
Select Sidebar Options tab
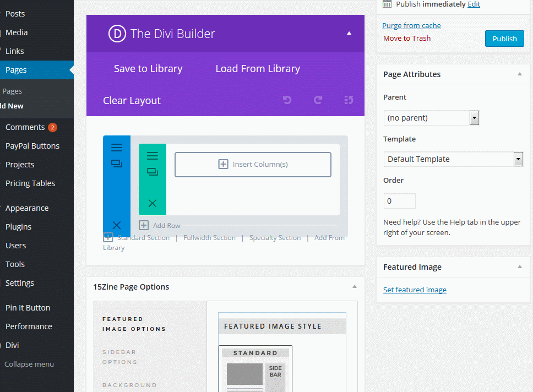pyautogui.click(x=119, y=357)
